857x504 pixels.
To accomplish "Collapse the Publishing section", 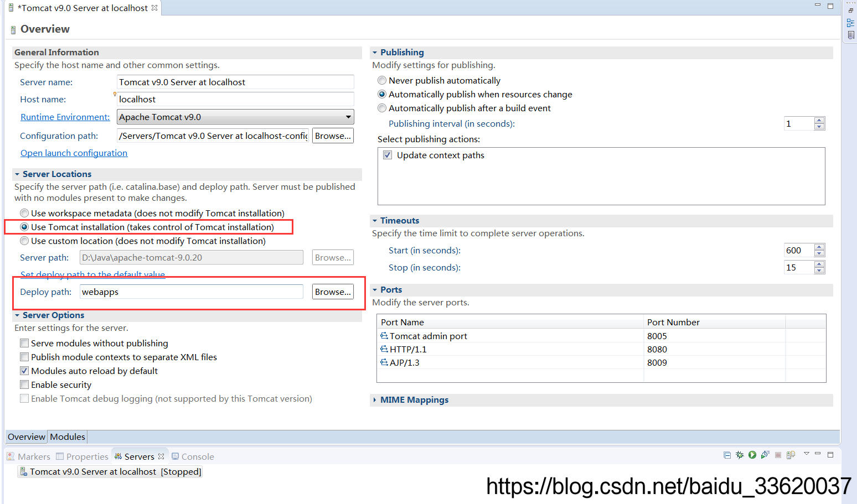I will (375, 53).
